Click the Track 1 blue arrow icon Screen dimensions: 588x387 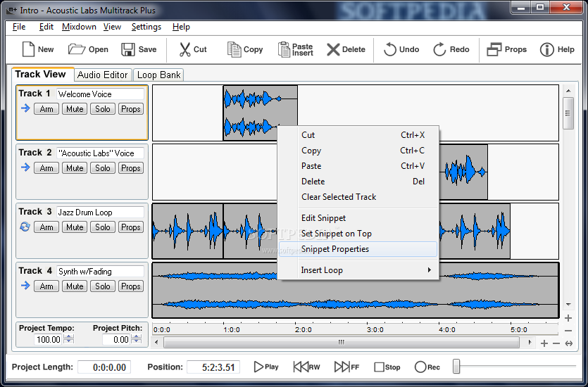coord(25,108)
